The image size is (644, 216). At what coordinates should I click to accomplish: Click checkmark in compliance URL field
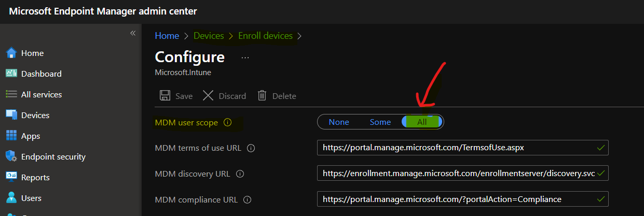(601, 199)
